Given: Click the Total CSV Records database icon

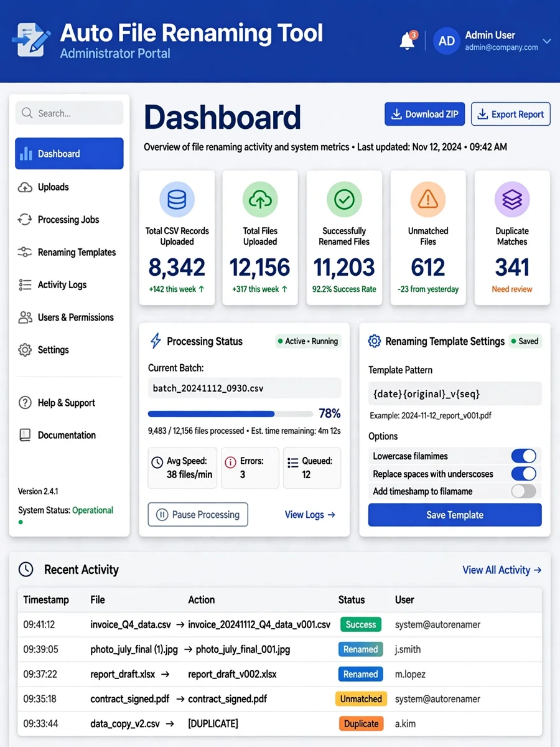Looking at the screenshot, I should click(x=177, y=199).
